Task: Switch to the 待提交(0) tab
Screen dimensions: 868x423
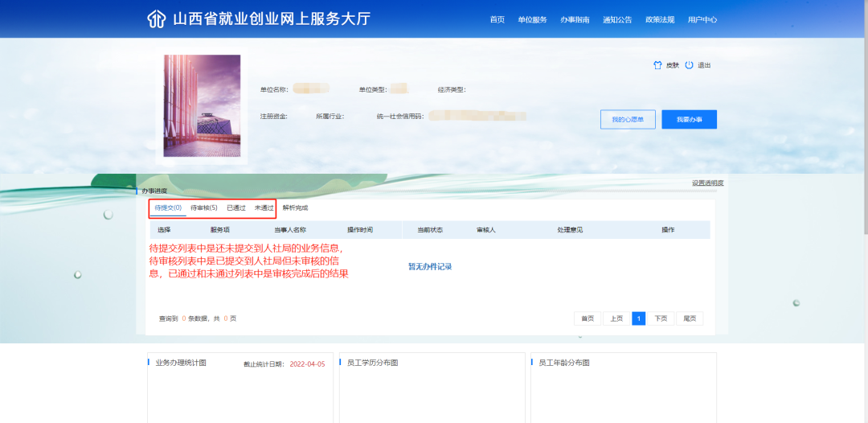Action: point(168,208)
